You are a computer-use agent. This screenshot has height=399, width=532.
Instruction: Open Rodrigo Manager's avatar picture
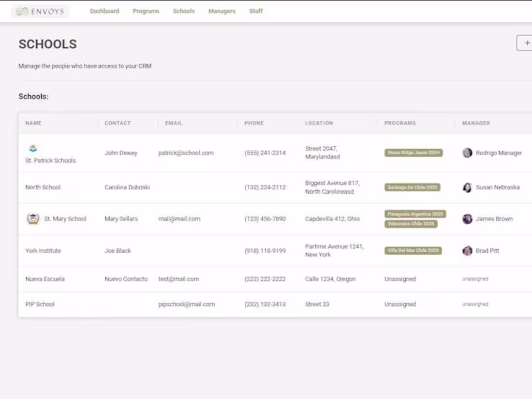click(x=468, y=153)
